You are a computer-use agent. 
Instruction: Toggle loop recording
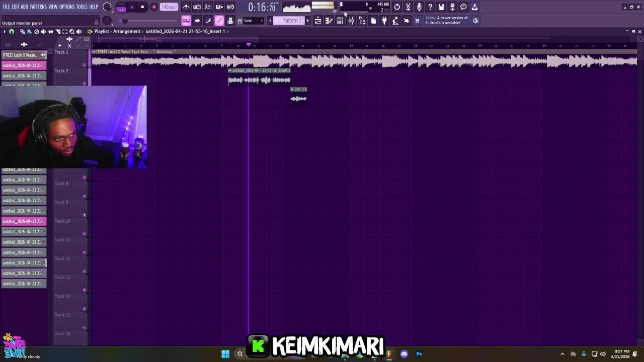[x=230, y=7]
